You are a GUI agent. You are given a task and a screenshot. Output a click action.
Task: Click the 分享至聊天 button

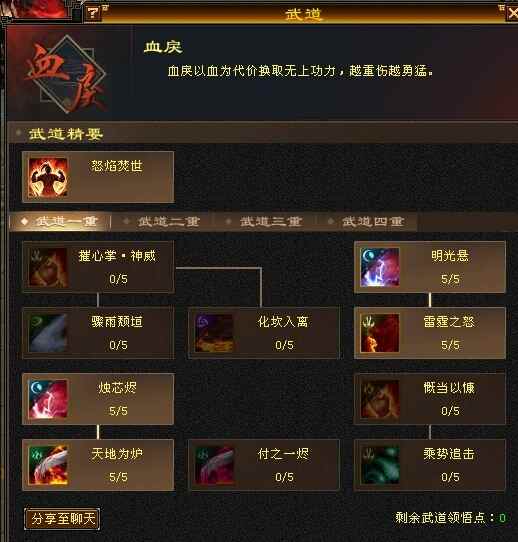tap(62, 519)
